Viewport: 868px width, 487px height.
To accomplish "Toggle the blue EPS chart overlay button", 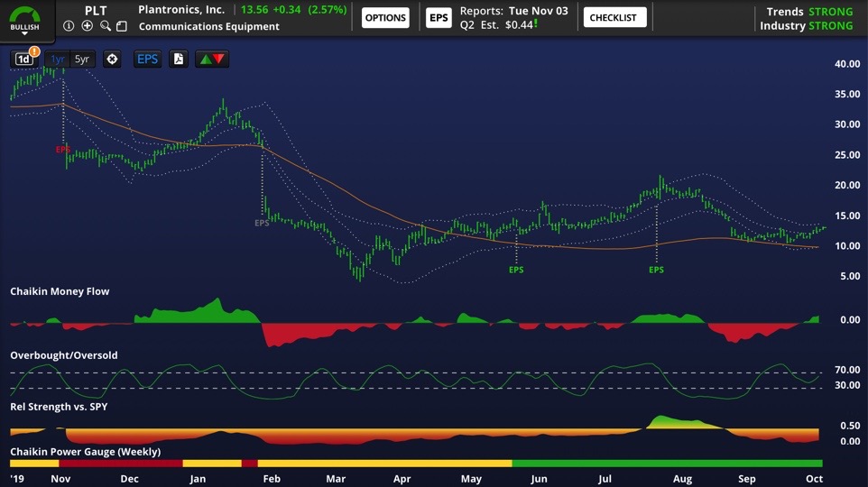I will pos(147,60).
